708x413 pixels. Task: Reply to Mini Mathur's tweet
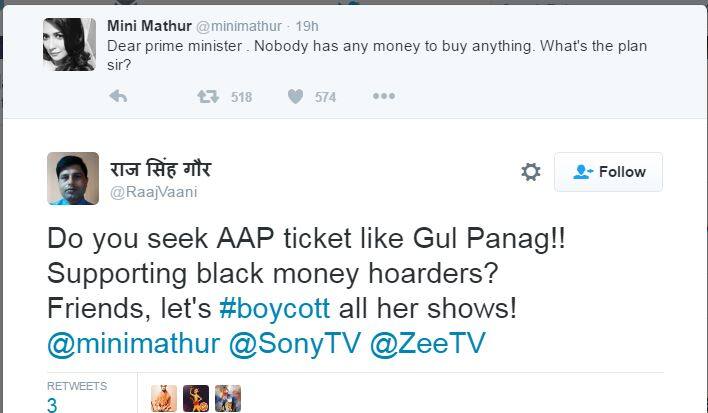pyautogui.click(x=118, y=97)
